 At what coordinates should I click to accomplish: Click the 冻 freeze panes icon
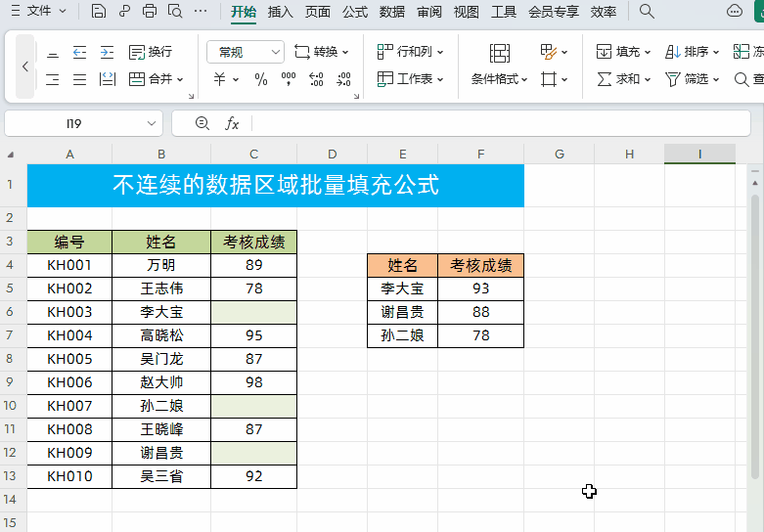coord(748,52)
